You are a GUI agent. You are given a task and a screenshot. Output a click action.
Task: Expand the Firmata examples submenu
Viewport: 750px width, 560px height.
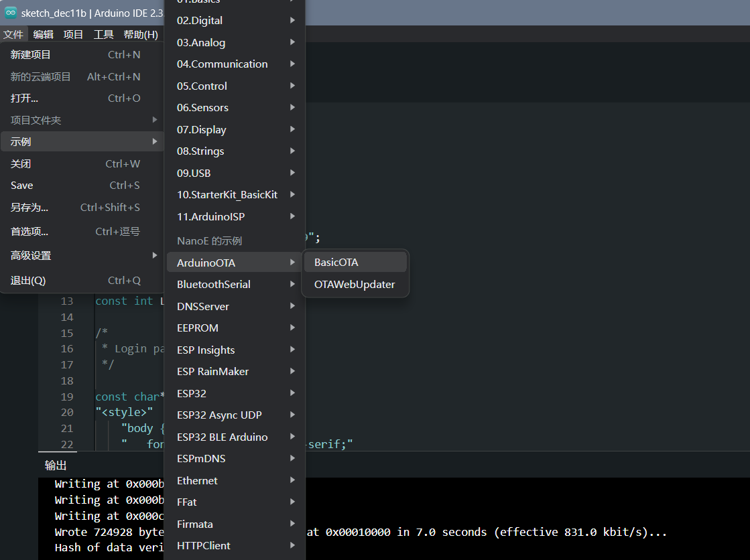235,524
